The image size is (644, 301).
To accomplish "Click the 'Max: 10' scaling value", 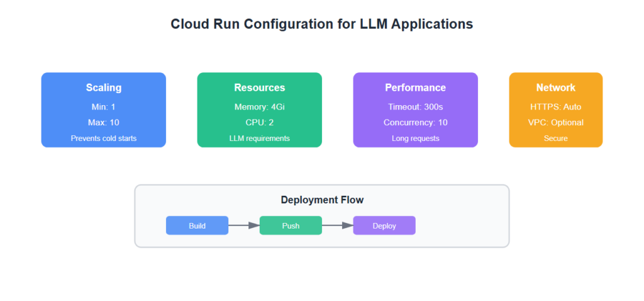I will (x=104, y=123).
